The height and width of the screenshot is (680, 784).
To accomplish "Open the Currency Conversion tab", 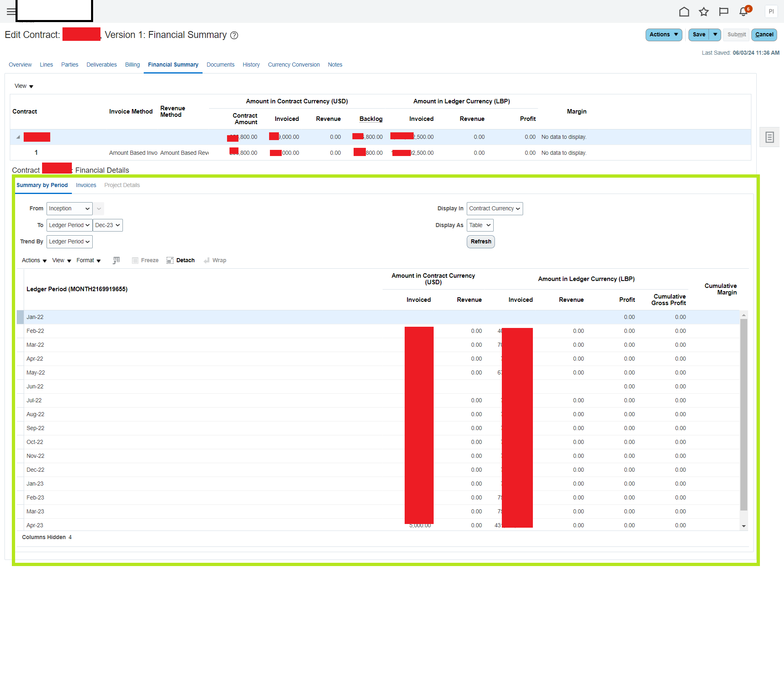I will [294, 65].
